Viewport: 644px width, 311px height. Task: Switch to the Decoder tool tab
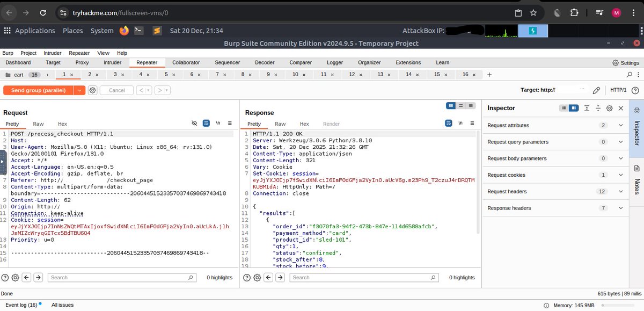(266, 63)
